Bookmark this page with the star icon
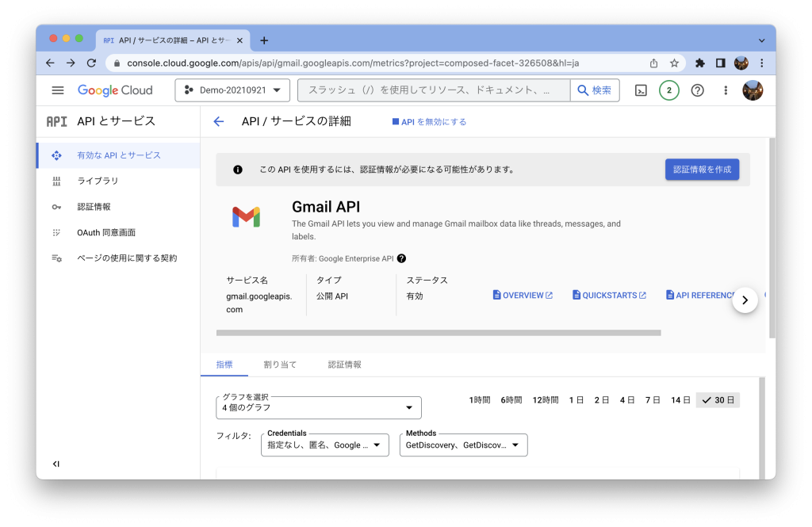The width and height of the screenshot is (812, 527). coord(674,63)
